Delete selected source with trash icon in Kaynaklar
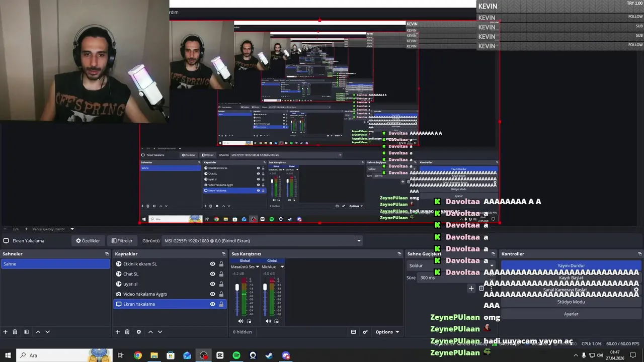Screen dimensions: 644x362 pyautogui.click(x=127, y=332)
